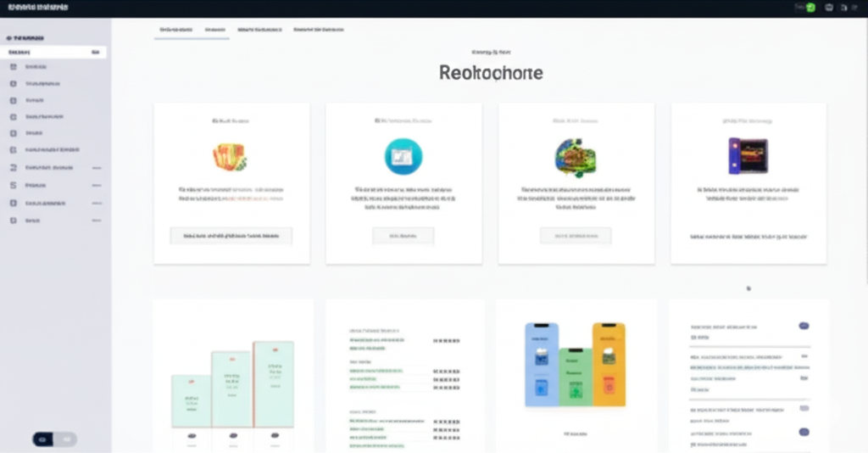Click the green globe-like illustration in third card
This screenshot has height=453, width=868.
coord(576,158)
